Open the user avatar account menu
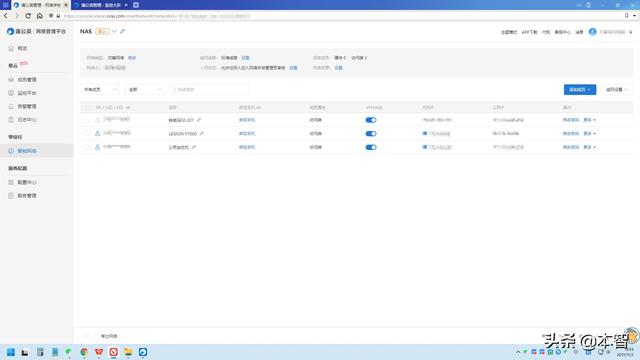640x360 pixels. click(592, 32)
